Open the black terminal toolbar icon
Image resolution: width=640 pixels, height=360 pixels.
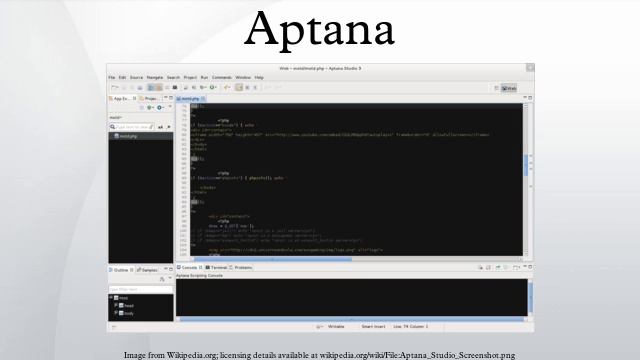(x=175, y=87)
